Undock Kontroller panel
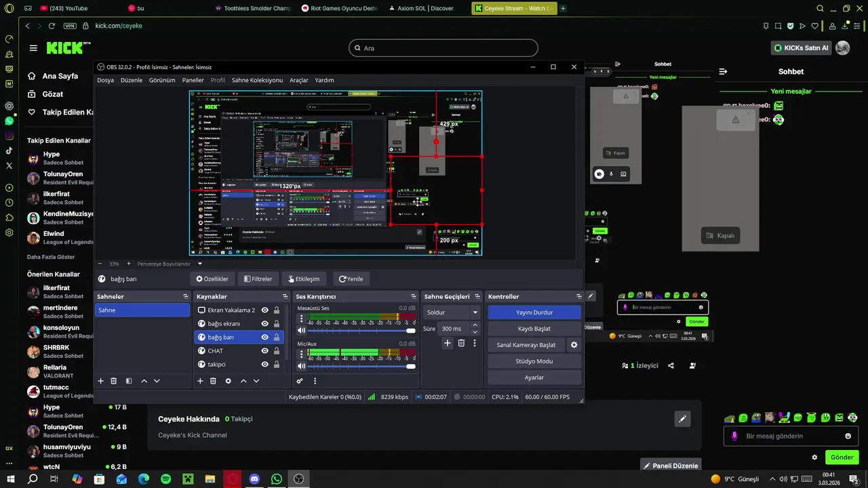This screenshot has width=868, height=488. pyautogui.click(x=578, y=297)
